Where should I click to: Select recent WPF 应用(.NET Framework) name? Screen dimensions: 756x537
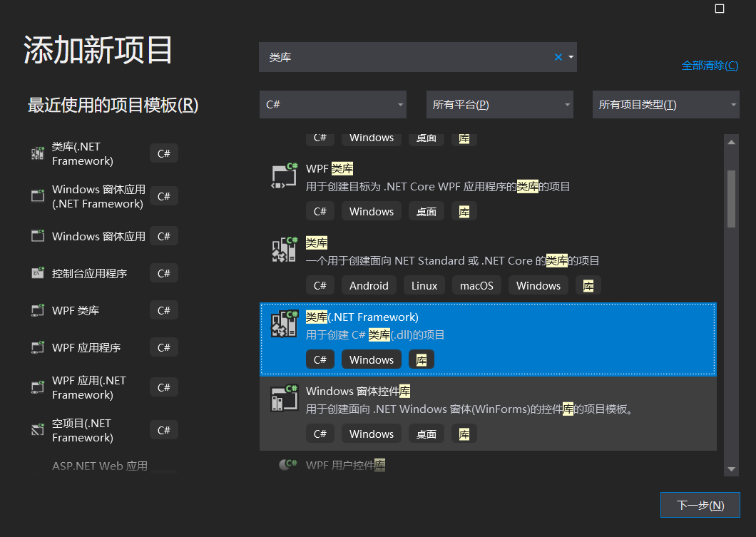pos(88,387)
